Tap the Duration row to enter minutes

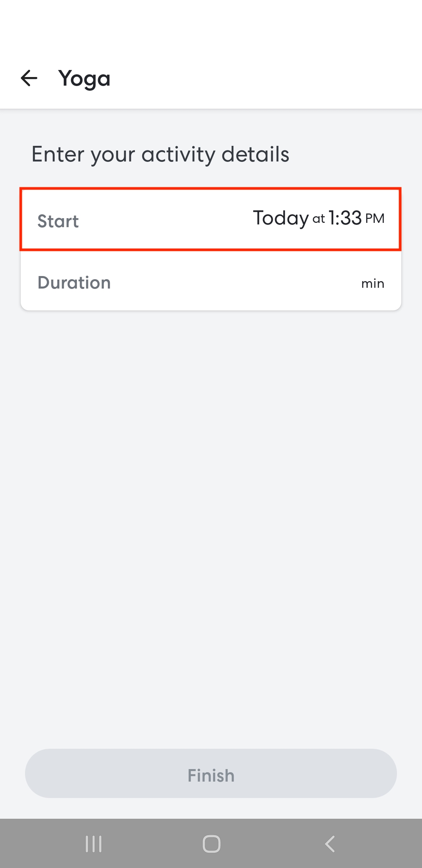[x=211, y=282]
